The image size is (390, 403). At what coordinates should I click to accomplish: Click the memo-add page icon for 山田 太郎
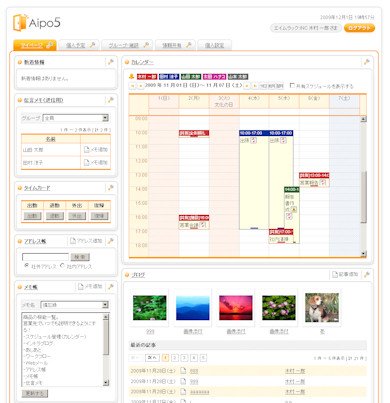[x=87, y=150]
